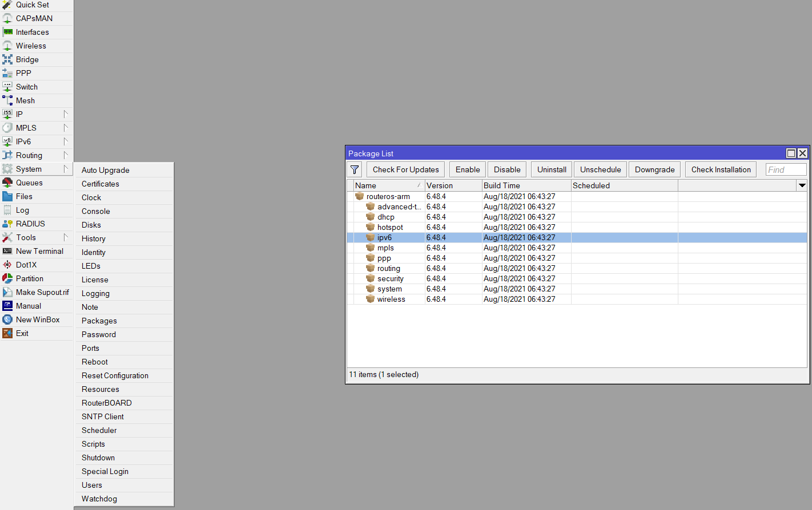
Task: Select the system package row
Action: point(577,289)
